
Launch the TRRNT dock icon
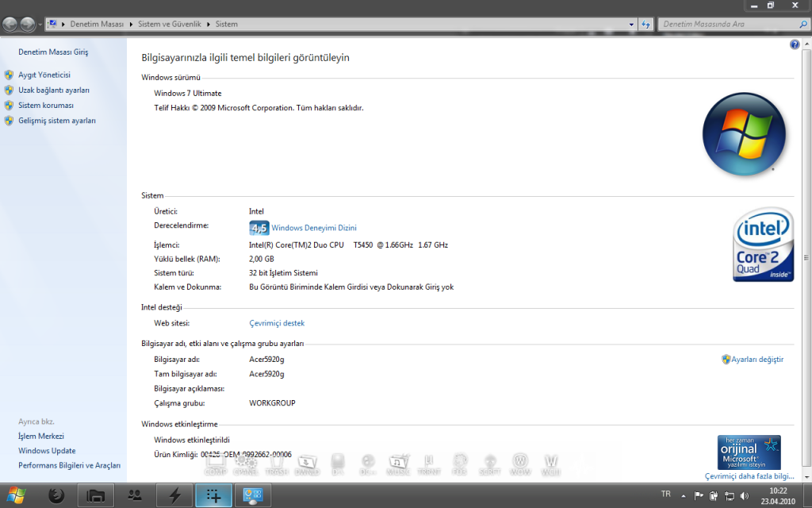pyautogui.click(x=429, y=464)
